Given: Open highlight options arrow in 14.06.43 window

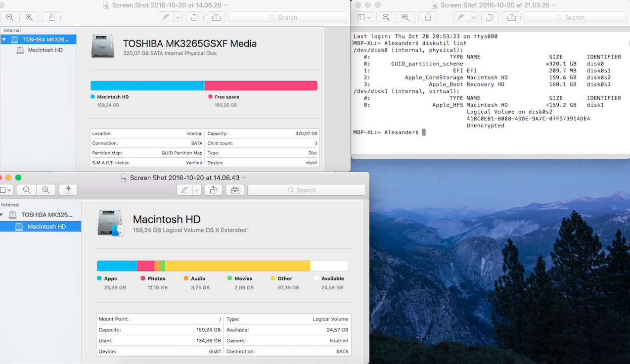Looking at the screenshot, I should coord(197,190).
